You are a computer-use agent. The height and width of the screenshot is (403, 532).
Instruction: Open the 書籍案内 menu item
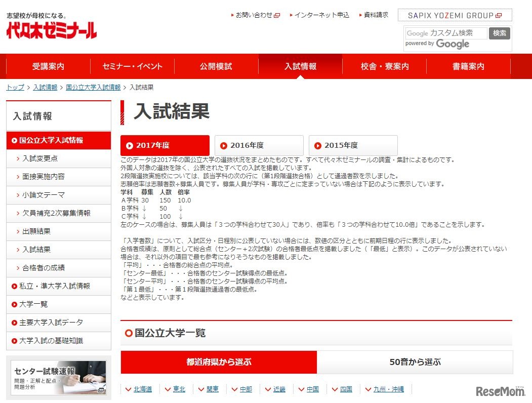(x=467, y=66)
